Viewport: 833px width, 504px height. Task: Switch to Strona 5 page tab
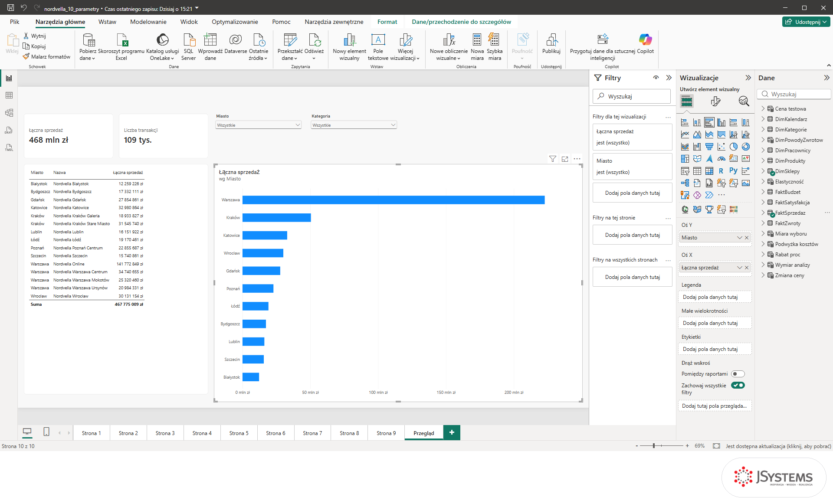pos(239,433)
